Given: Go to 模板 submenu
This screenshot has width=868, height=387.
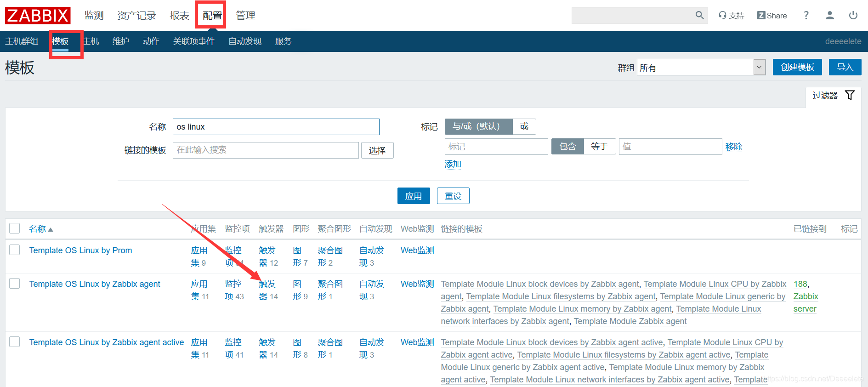Looking at the screenshot, I should 60,41.
